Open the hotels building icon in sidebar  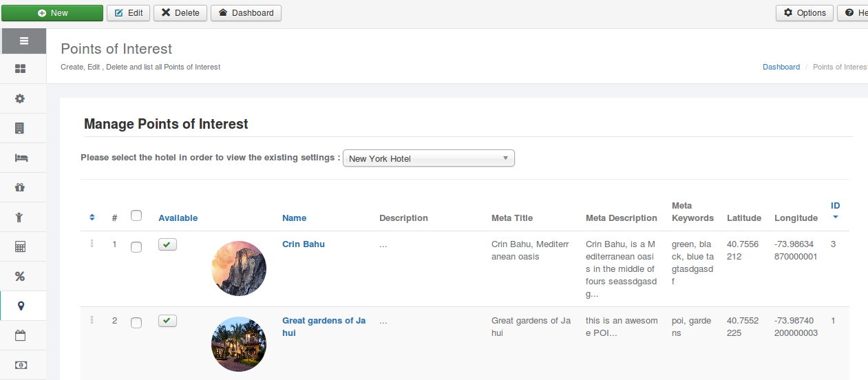click(20, 128)
